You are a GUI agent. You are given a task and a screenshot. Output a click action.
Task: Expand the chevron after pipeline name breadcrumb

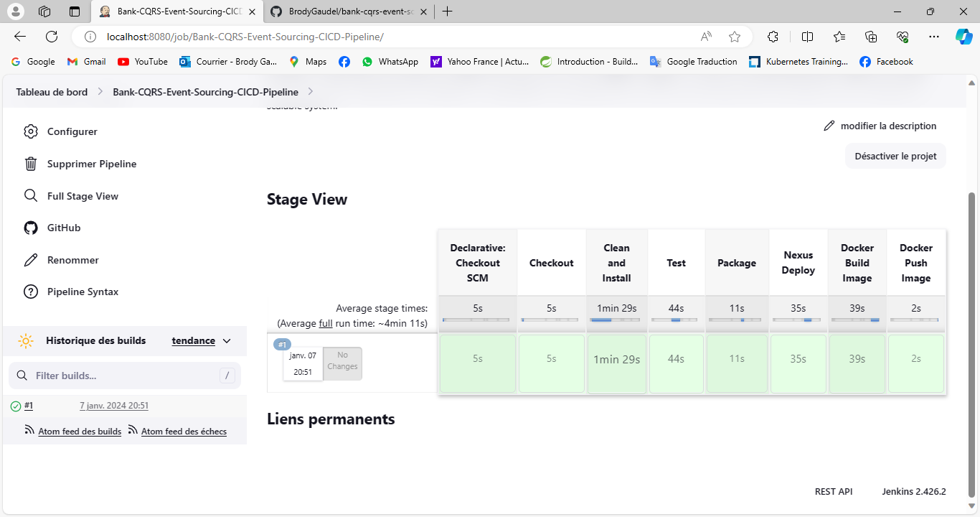311,92
